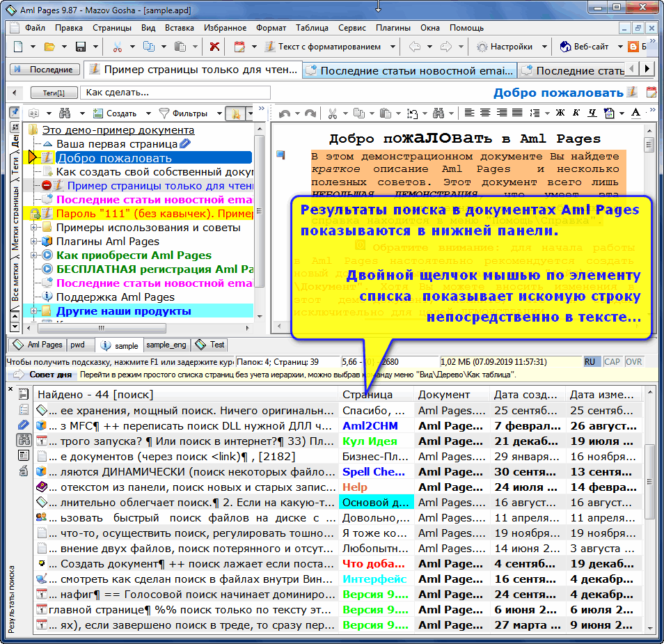This screenshot has height=644, width=664.
Task: Click the Последние button
Action: (x=45, y=70)
